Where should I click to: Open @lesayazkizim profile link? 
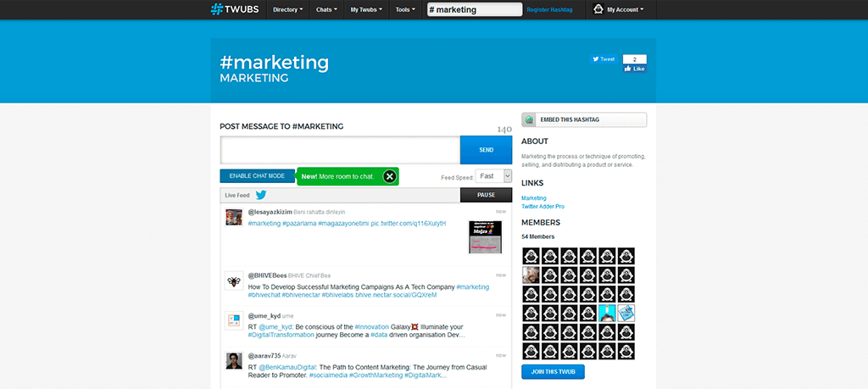pyautogui.click(x=270, y=212)
